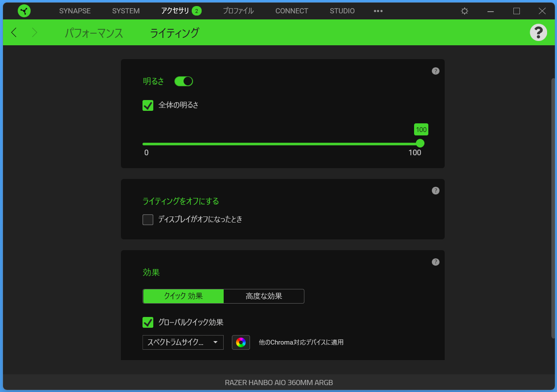
Task: Click the info icon in the 効果 panel
Action: click(x=436, y=262)
